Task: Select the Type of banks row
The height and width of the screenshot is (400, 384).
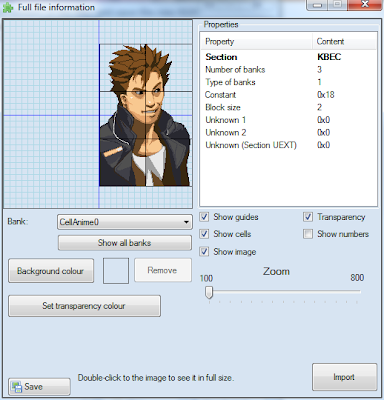Action: click(x=288, y=82)
